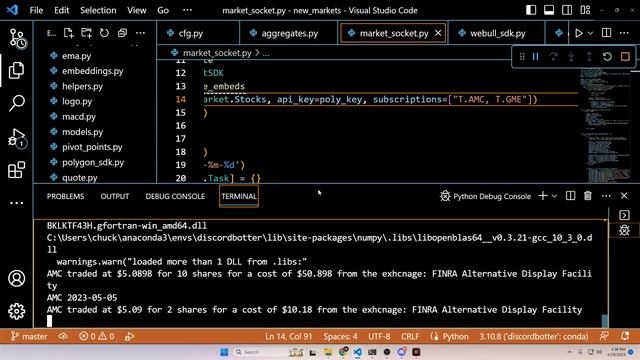640x360 pixels.
Task: Open the Manage gear settings menu
Action: pyautogui.click(x=17, y=311)
